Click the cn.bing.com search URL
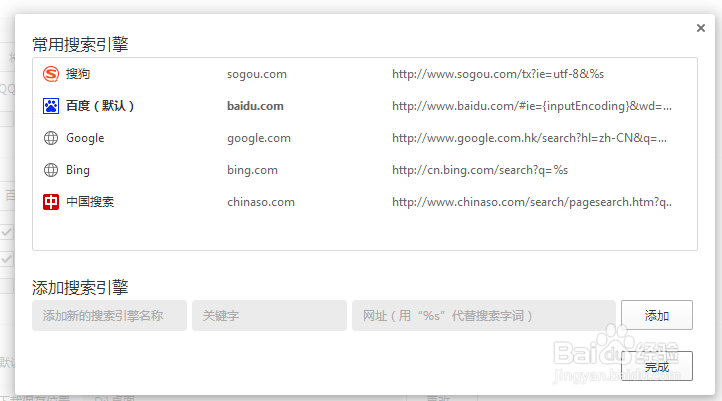 (480, 170)
